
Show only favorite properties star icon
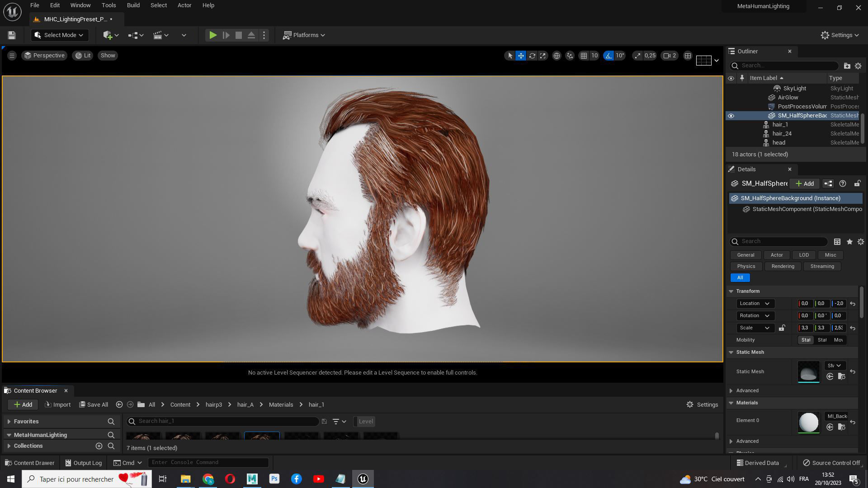849,242
